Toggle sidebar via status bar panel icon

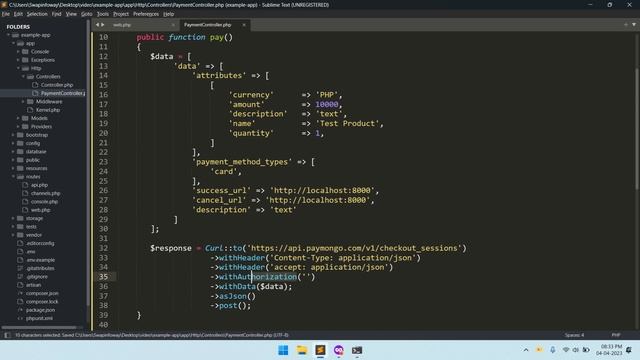point(7,335)
